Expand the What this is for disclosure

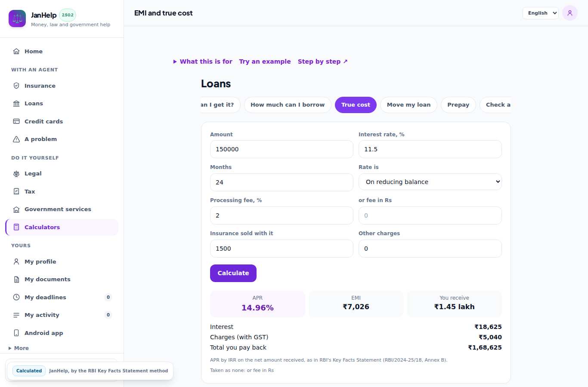[x=203, y=61]
